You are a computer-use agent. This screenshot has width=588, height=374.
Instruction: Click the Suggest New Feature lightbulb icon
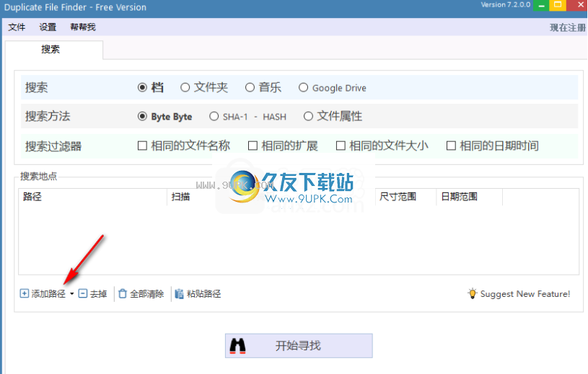point(473,293)
